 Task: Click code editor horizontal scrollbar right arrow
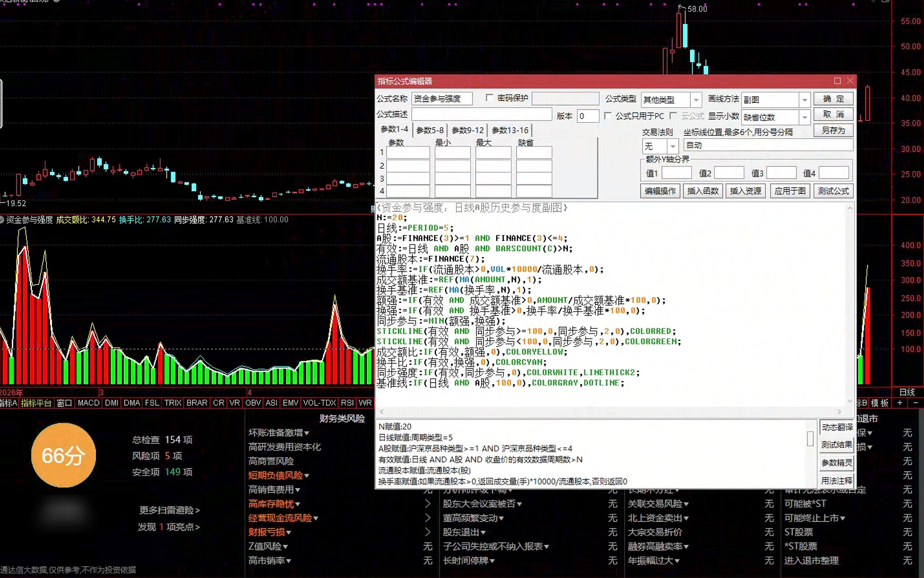(839, 412)
